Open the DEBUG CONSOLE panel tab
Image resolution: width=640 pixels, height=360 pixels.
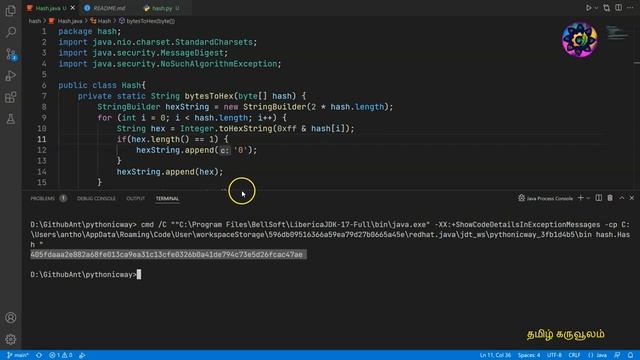click(x=96, y=198)
